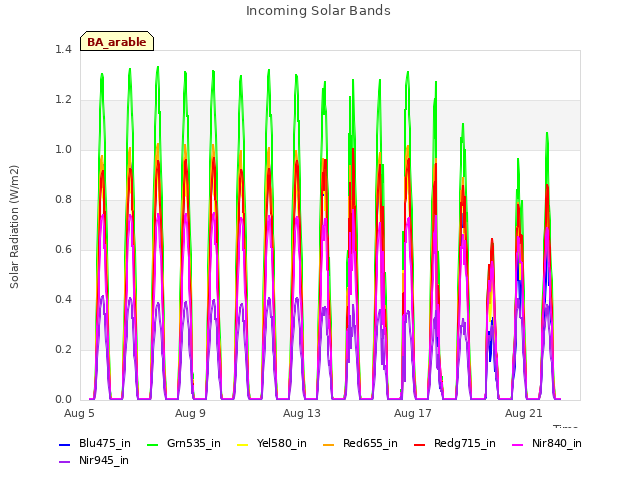Image resolution: width=640 pixels, height=480 pixels.
Task: Click the 1.0 y-axis tick label
Action: 63,150
